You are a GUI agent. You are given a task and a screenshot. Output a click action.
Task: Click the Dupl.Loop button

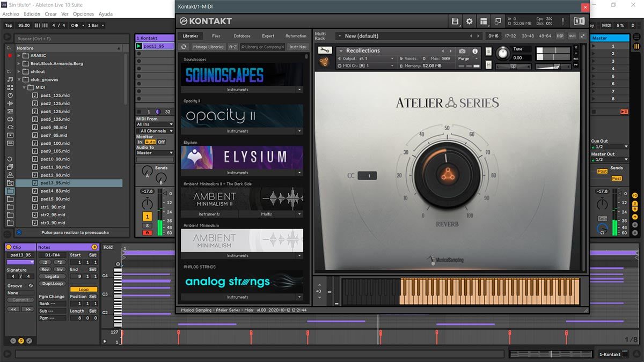[52, 283]
